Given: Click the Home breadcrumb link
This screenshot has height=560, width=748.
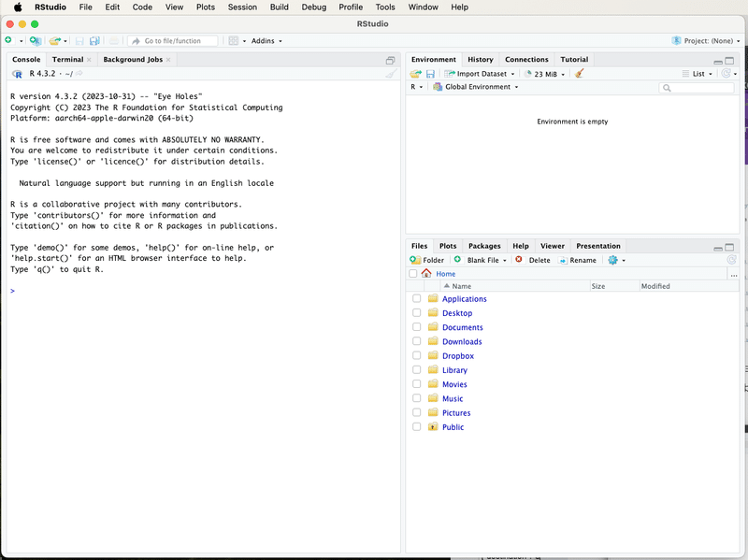Looking at the screenshot, I should pos(446,274).
